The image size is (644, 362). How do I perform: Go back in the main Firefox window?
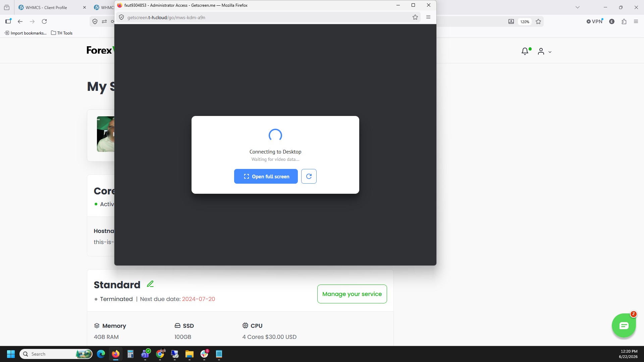pyautogui.click(x=20, y=21)
